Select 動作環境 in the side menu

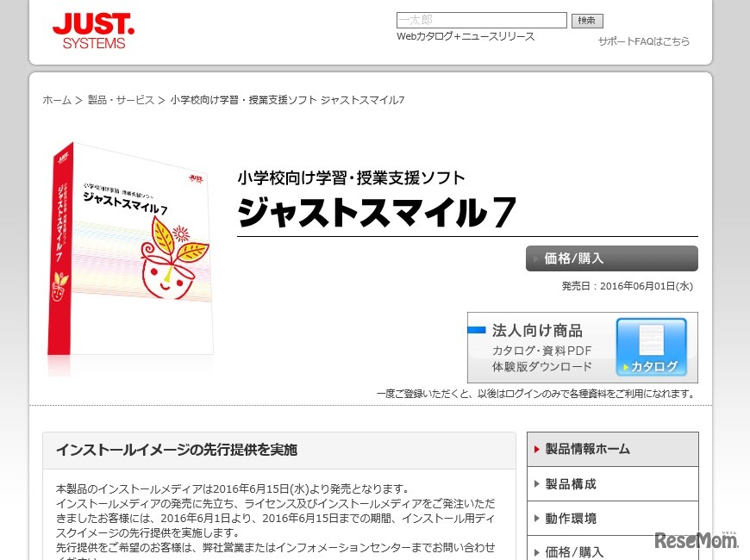(613, 519)
